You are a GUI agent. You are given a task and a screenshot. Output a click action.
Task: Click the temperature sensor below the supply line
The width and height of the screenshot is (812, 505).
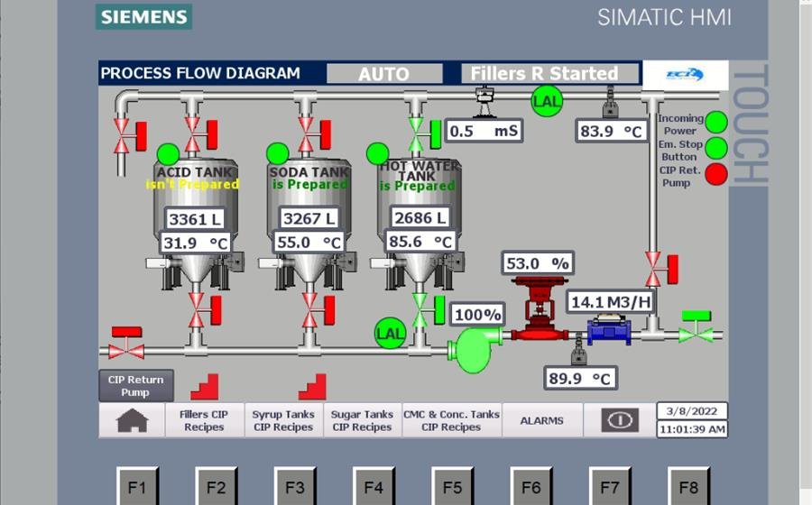(578, 351)
